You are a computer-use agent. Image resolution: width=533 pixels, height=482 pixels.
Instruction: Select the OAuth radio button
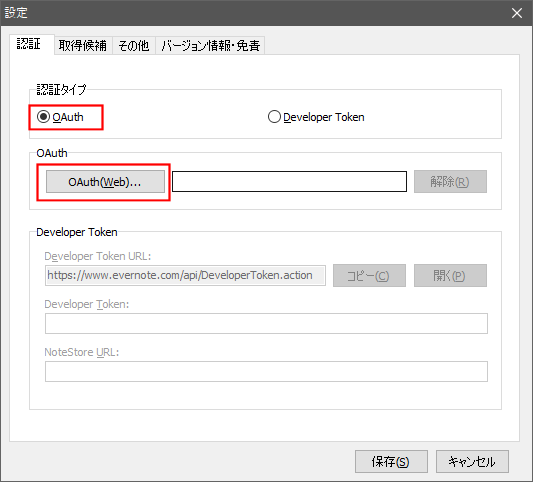tap(60, 117)
